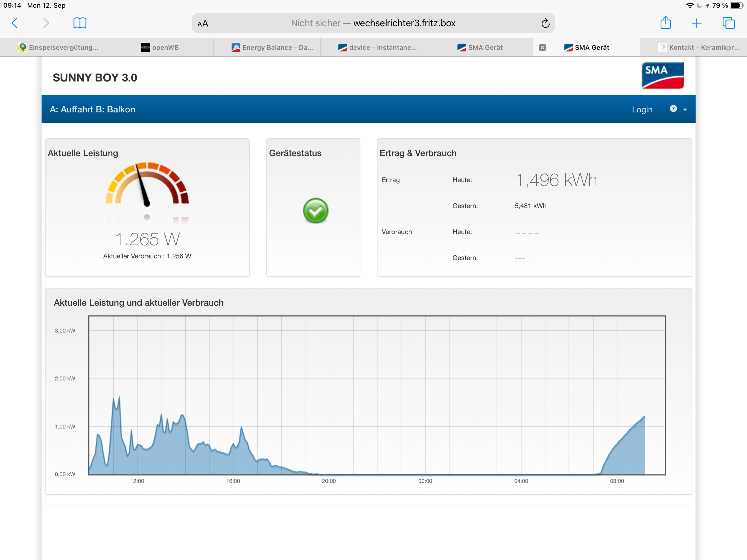Screen dimensions: 747x560
Task: Switch to Energy Balance tab
Action: click(x=272, y=48)
